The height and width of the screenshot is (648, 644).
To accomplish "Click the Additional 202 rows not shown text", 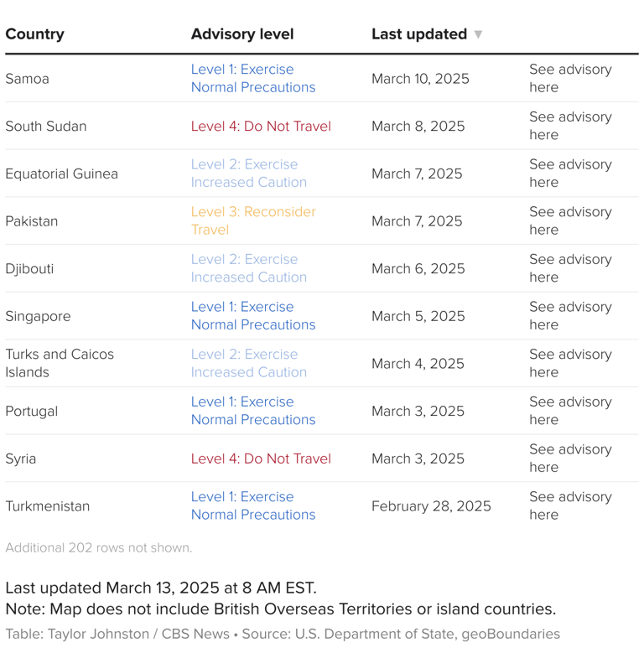I will [99, 547].
